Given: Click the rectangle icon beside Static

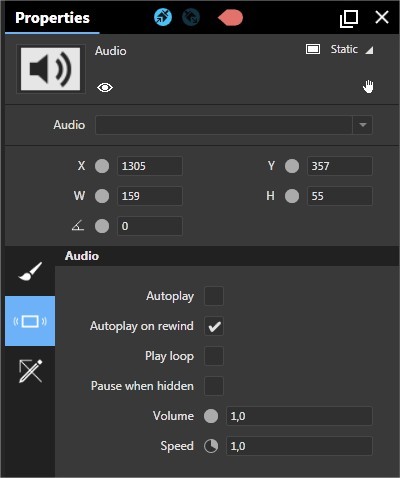Looking at the screenshot, I should click(313, 49).
